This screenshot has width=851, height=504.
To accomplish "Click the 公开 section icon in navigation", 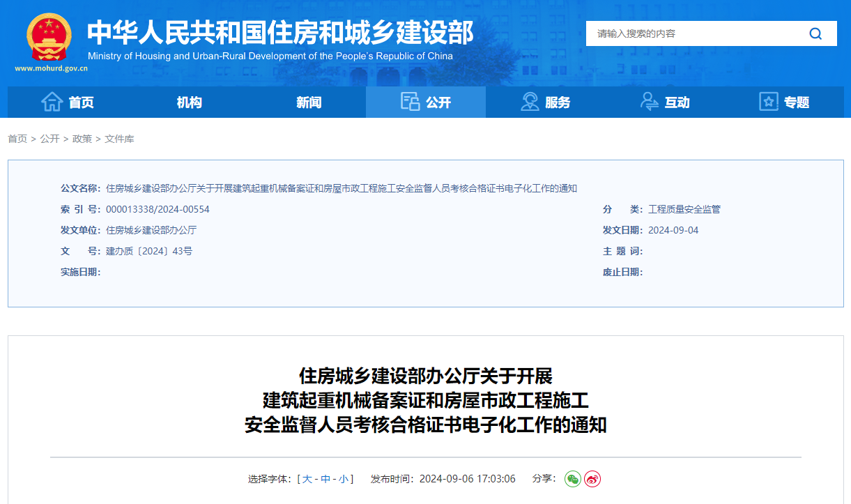I will click(x=411, y=101).
